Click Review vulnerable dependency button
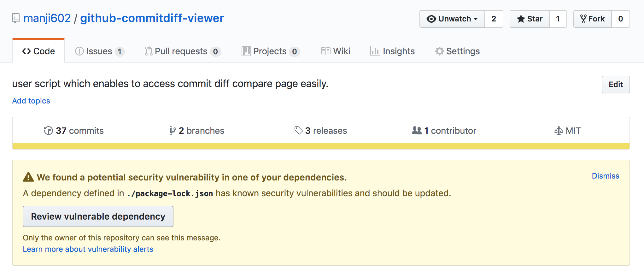 pyautogui.click(x=98, y=216)
